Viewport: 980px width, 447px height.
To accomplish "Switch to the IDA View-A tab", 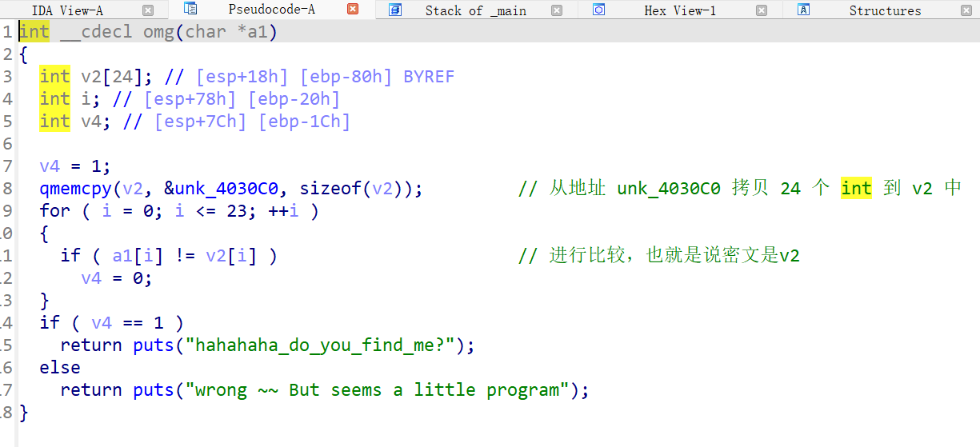I will tap(67, 10).
